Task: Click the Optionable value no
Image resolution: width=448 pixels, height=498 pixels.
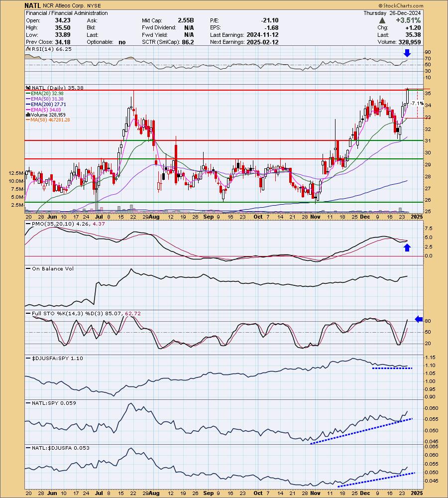Action: coord(122,42)
